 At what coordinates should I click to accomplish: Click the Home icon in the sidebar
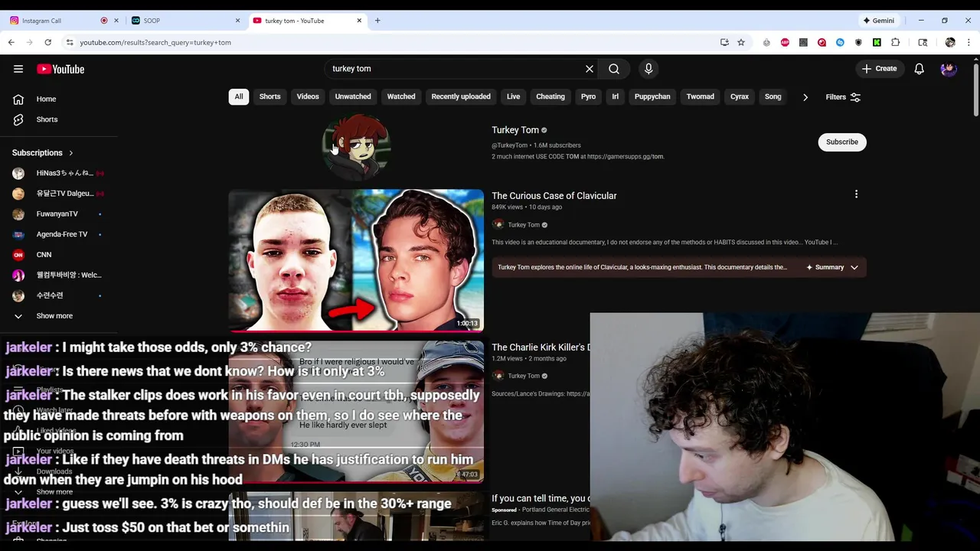pos(18,99)
